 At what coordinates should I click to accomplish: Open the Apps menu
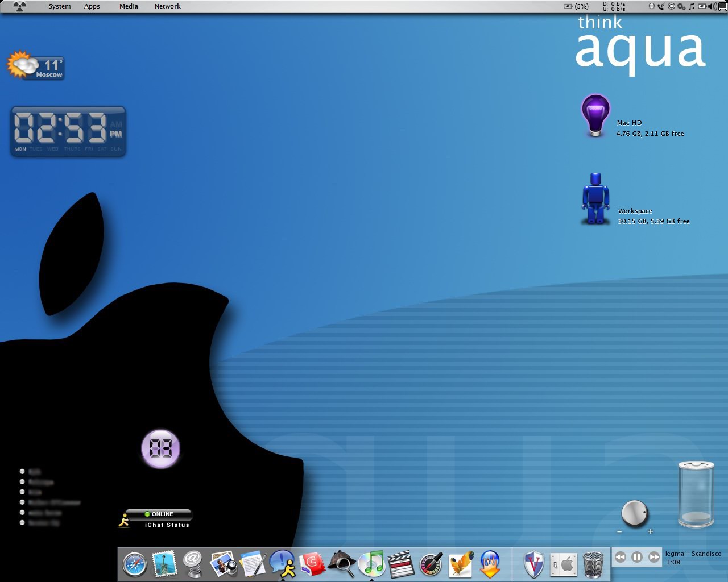pyautogui.click(x=92, y=6)
